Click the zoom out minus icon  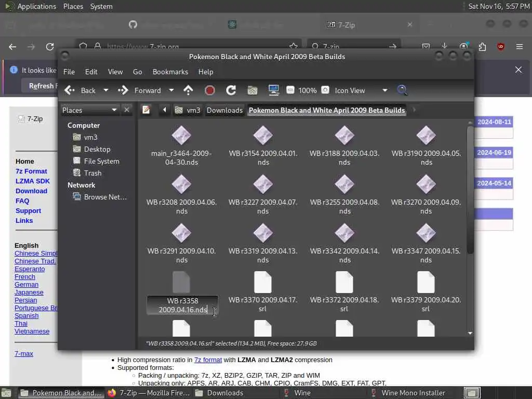[290, 90]
